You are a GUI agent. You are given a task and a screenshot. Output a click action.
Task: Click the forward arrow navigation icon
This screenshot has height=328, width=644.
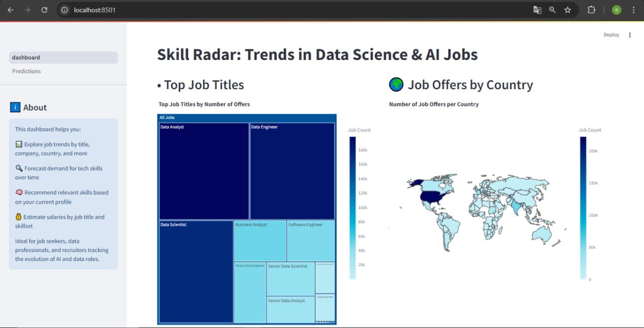27,10
